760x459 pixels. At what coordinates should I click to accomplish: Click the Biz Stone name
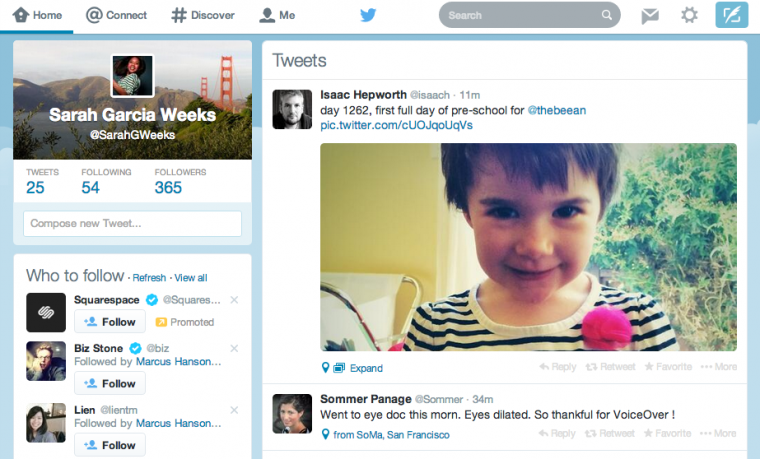coord(98,348)
